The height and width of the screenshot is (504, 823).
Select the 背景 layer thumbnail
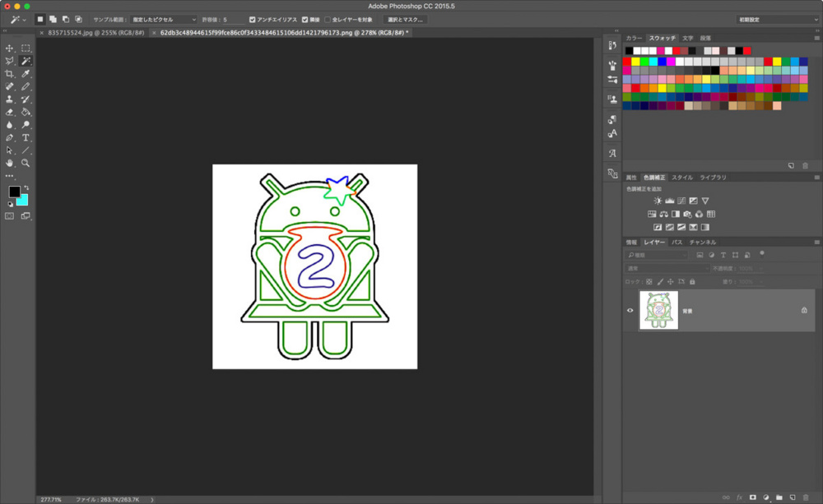tap(658, 310)
